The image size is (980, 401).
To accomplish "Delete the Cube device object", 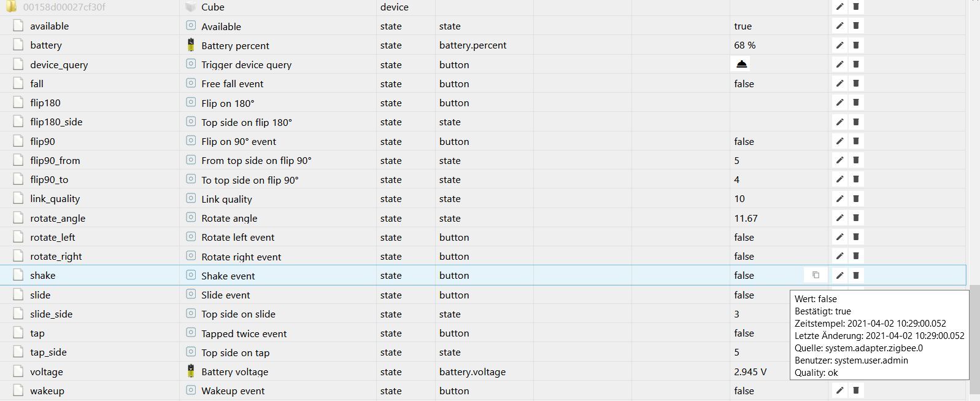I will click(856, 7).
